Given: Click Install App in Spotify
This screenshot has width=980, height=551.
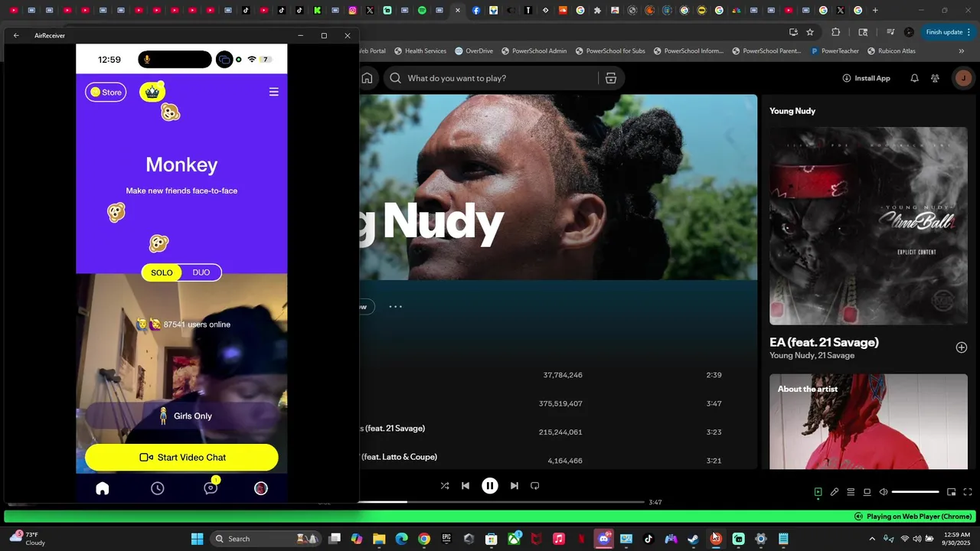Looking at the screenshot, I should (x=867, y=78).
